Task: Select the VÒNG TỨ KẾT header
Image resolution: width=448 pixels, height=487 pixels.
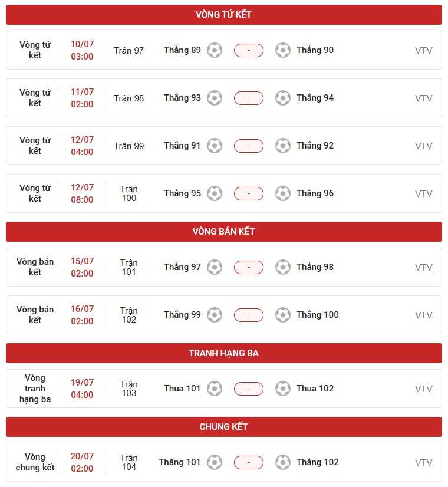Action: 224,15
